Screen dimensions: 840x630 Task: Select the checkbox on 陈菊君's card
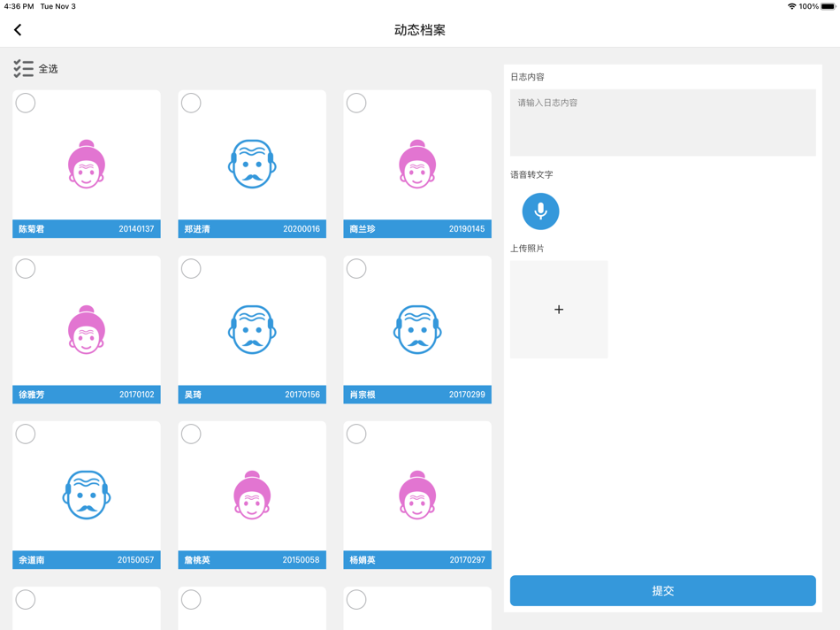click(x=25, y=103)
